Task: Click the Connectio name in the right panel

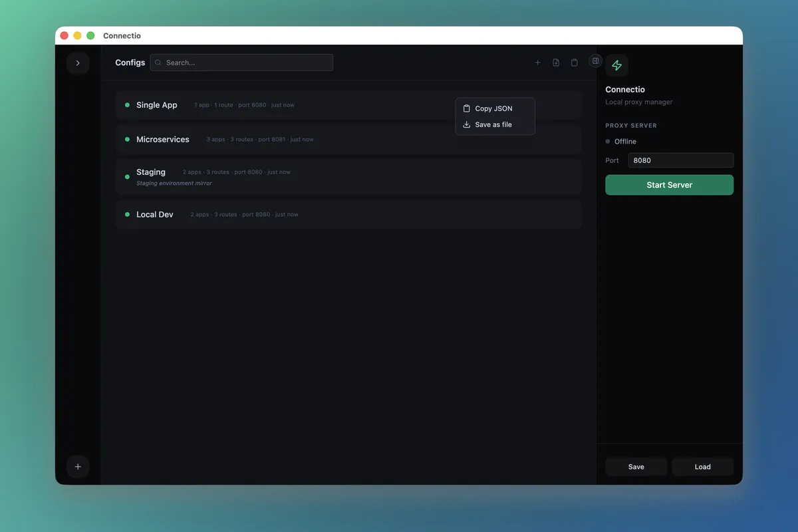Action: click(625, 90)
